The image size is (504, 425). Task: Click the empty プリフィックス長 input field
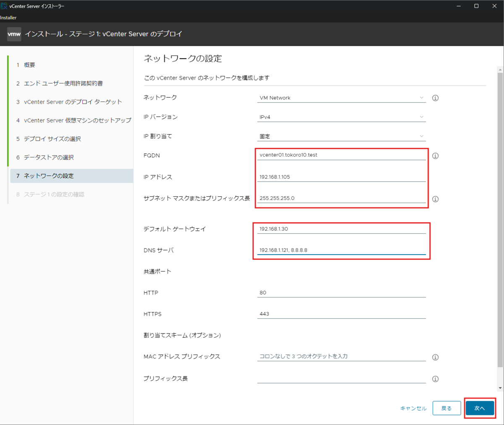click(341, 378)
